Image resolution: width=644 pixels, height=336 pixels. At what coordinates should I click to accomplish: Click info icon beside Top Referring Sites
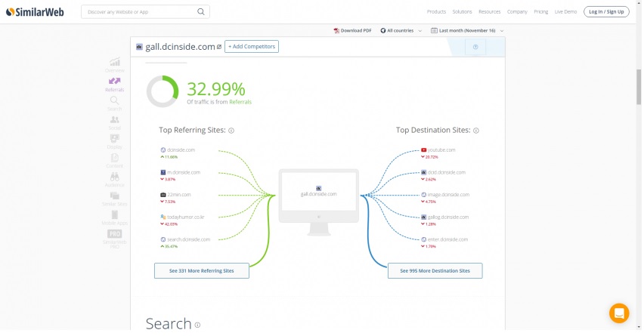[231, 131]
